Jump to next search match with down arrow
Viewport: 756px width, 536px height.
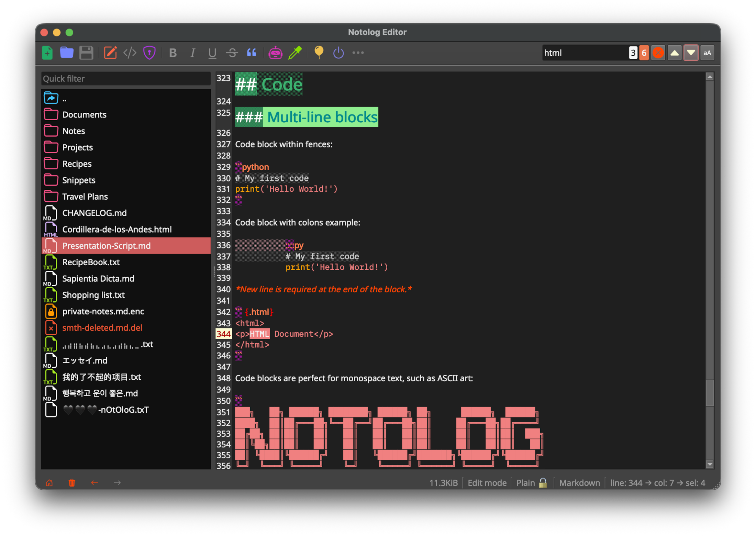point(691,53)
